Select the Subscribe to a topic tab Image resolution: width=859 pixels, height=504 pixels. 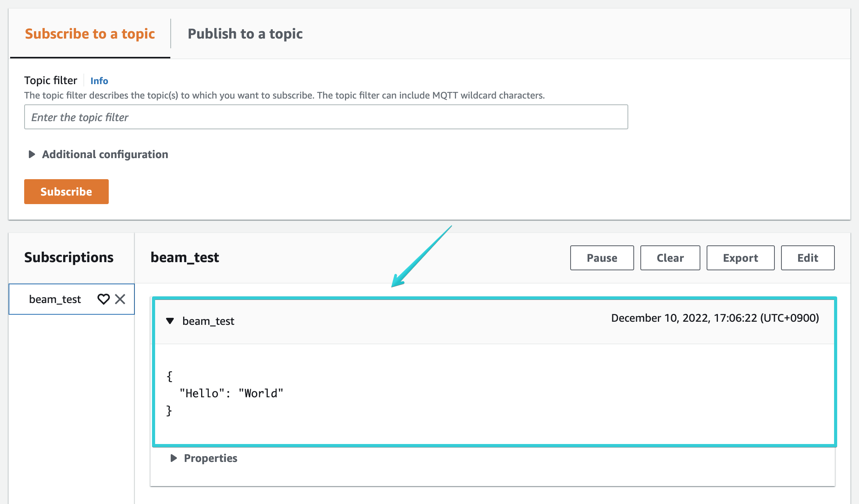coord(89,34)
